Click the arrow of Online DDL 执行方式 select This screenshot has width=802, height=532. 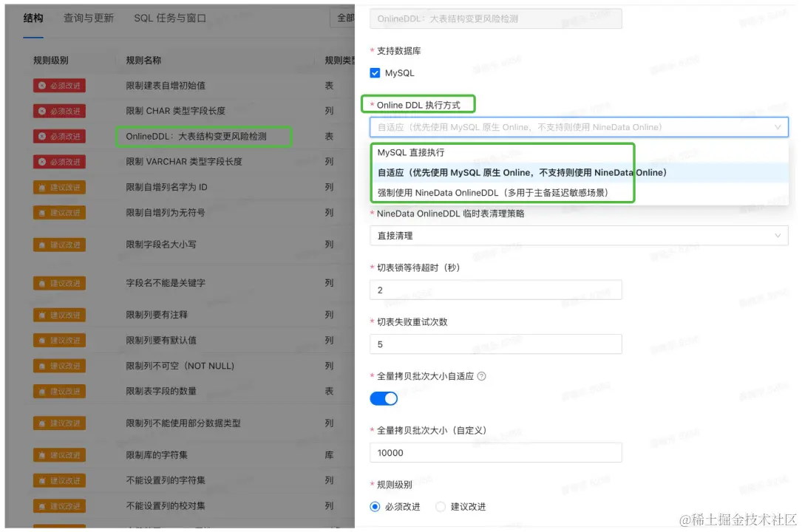point(778,127)
